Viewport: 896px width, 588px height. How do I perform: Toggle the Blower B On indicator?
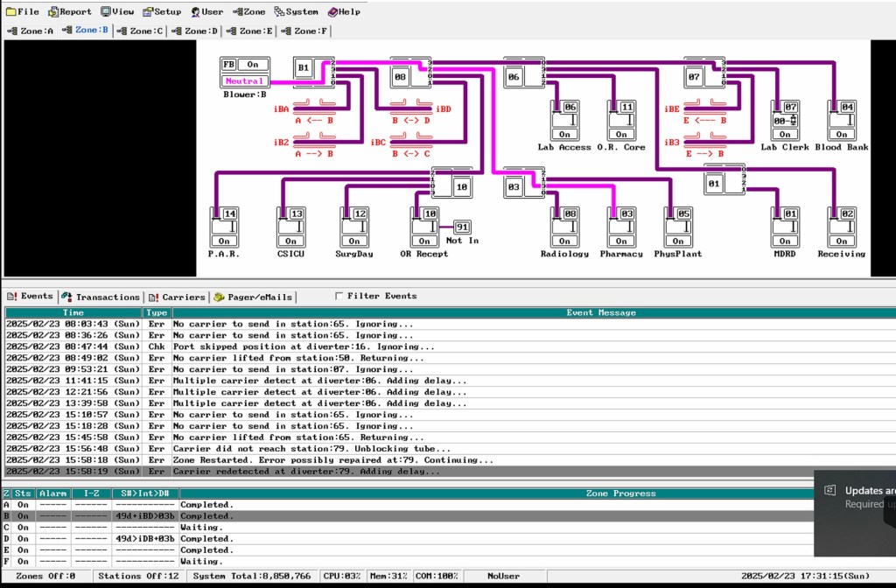pos(252,65)
